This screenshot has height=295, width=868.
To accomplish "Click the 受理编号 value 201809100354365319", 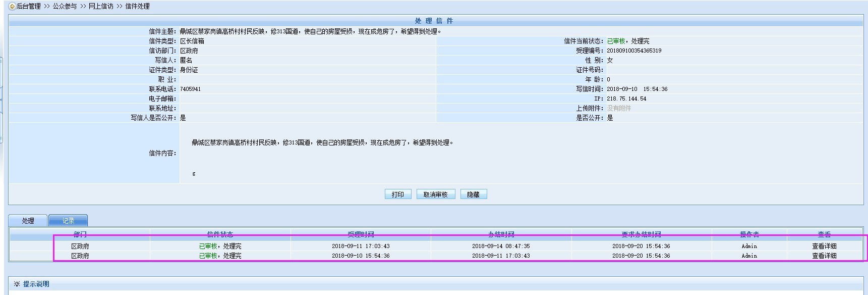I will [634, 51].
